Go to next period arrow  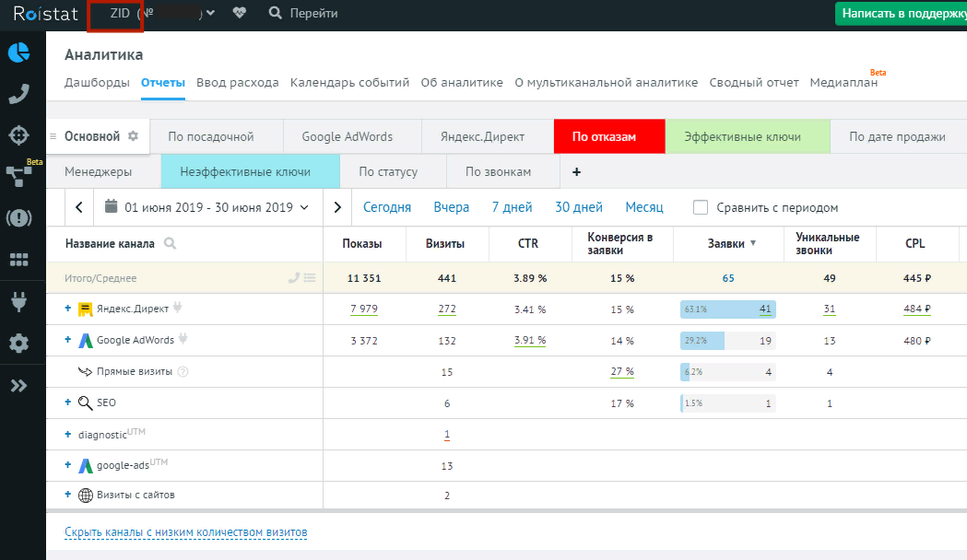point(336,207)
